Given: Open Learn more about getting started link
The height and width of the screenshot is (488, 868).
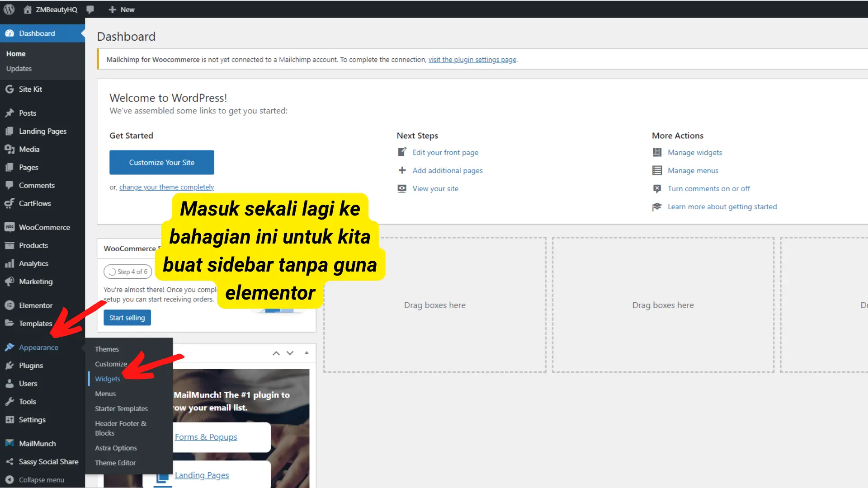Looking at the screenshot, I should click(x=722, y=206).
